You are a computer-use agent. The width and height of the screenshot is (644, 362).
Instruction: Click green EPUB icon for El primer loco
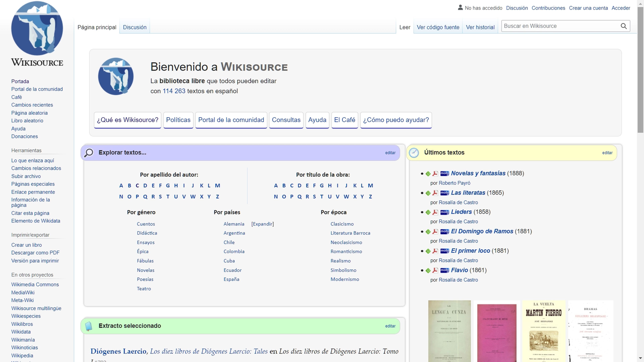click(428, 251)
